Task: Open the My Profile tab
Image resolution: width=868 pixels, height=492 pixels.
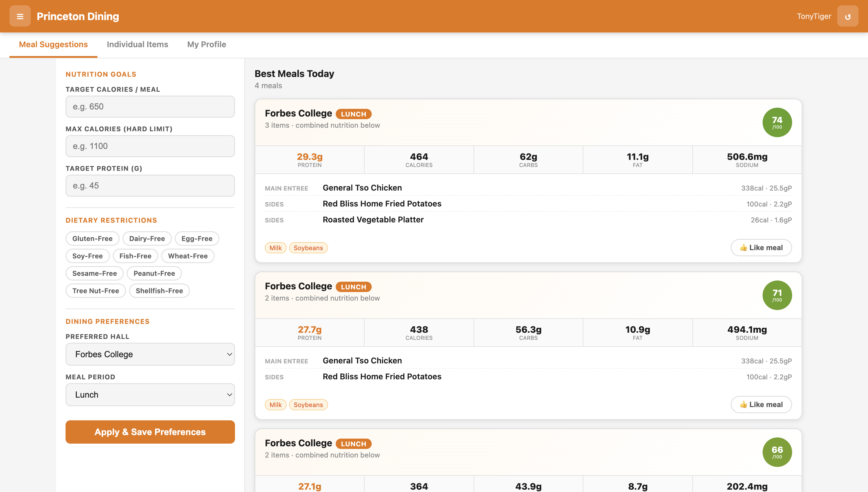Action: pyautogui.click(x=206, y=44)
